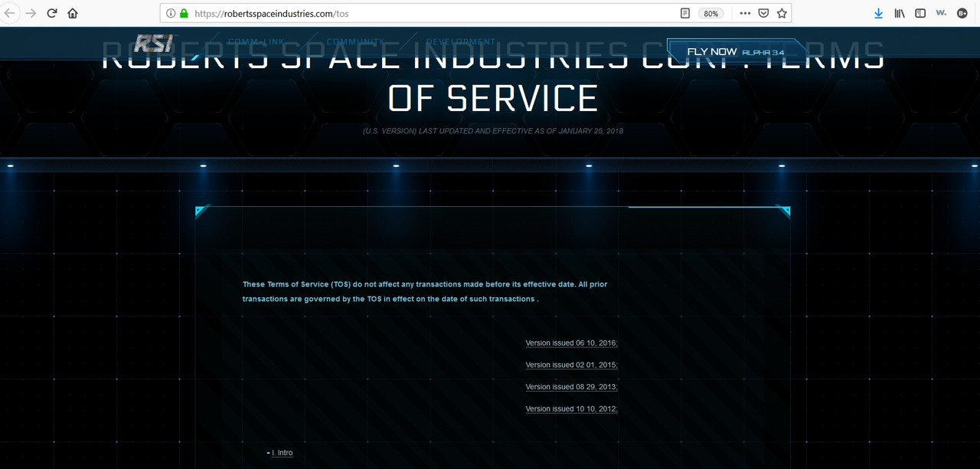Click the W. extension icon
This screenshot has width=980, height=469.
click(941, 13)
